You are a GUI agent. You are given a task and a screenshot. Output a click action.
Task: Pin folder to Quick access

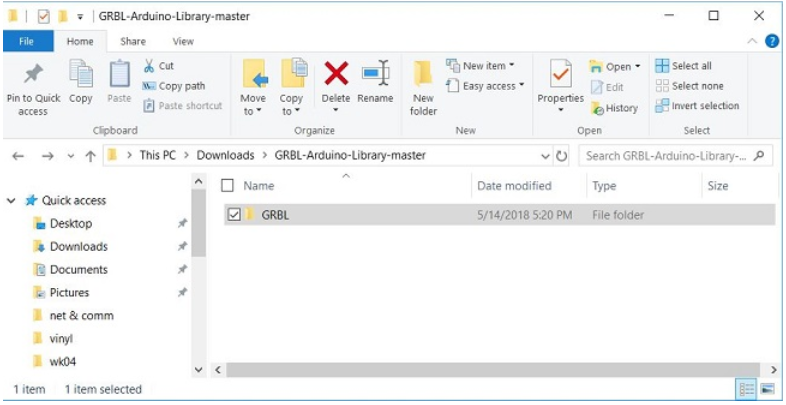point(33,90)
